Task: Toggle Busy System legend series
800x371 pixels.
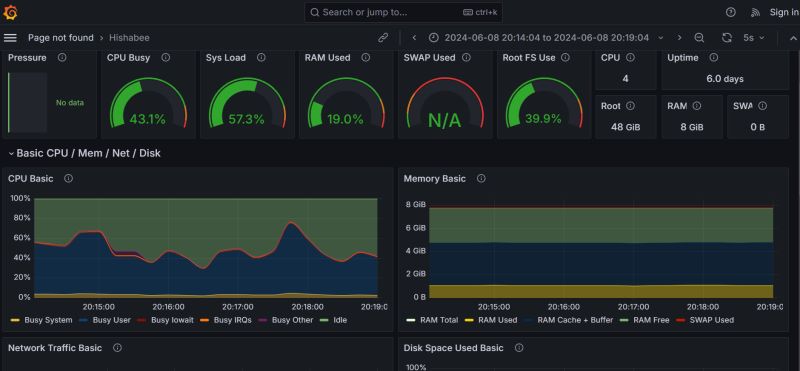Action: pos(41,320)
